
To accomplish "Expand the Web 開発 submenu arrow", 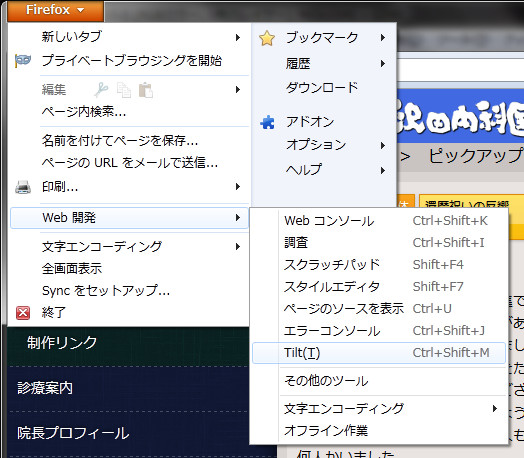I will [238, 217].
